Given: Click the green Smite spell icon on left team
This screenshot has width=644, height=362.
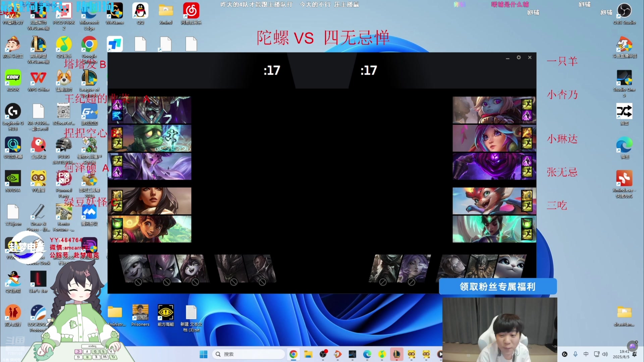Looking at the screenshot, I should tap(117, 223).
